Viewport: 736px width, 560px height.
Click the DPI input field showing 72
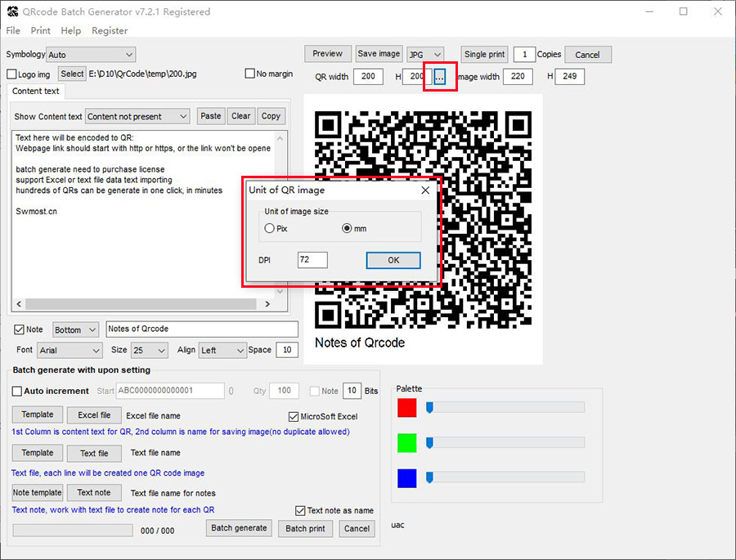coord(312,260)
